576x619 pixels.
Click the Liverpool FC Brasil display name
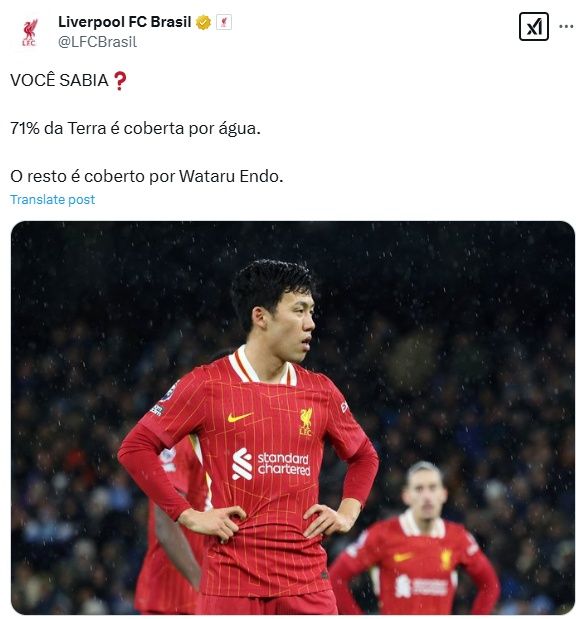[x=125, y=22]
